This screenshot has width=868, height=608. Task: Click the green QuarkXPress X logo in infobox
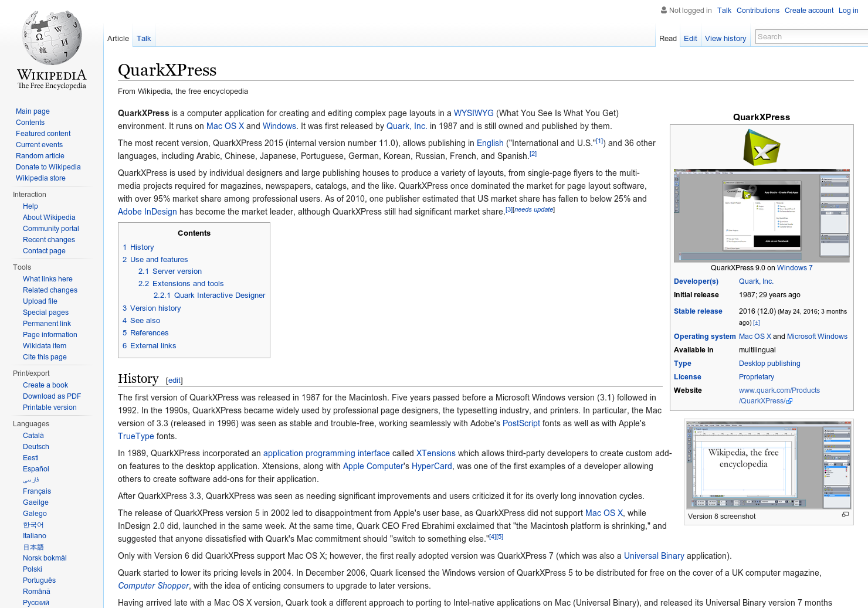coord(761,148)
